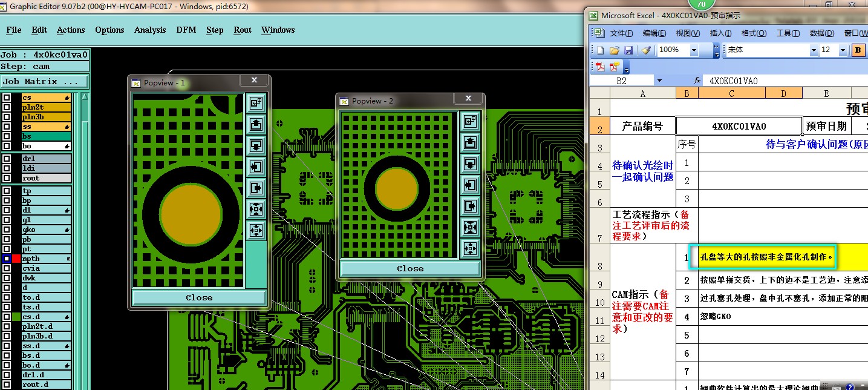The width and height of the screenshot is (868, 390).
Task: Click the zoom-in icon in Popview - 2
Action: 470,227
